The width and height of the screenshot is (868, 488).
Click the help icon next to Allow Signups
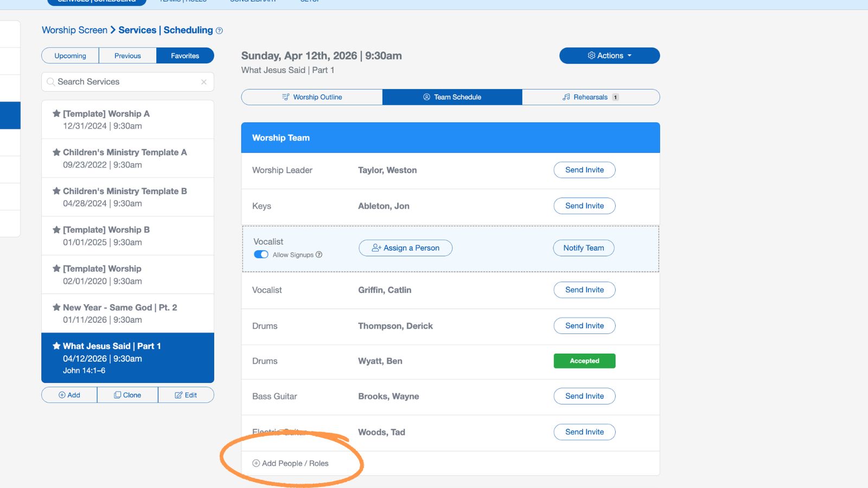(318, 254)
